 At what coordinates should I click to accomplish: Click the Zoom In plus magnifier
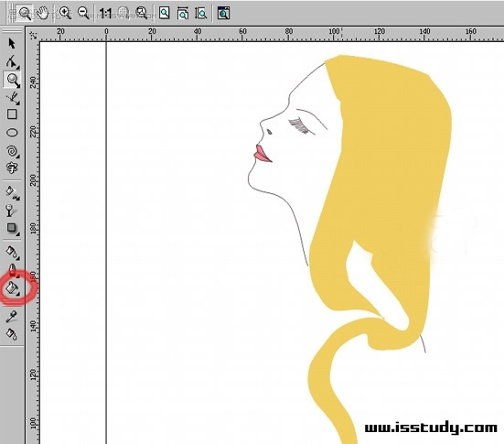pos(65,13)
